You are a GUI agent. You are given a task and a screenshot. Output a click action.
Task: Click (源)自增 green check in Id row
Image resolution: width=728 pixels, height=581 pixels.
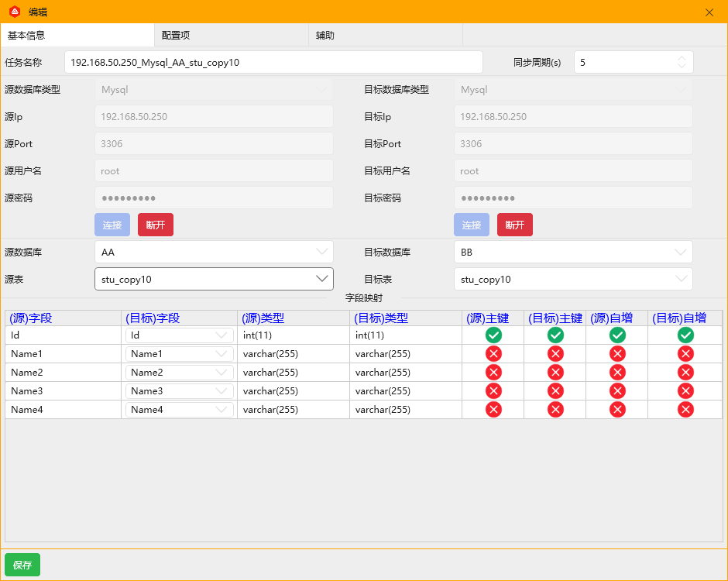point(617,335)
